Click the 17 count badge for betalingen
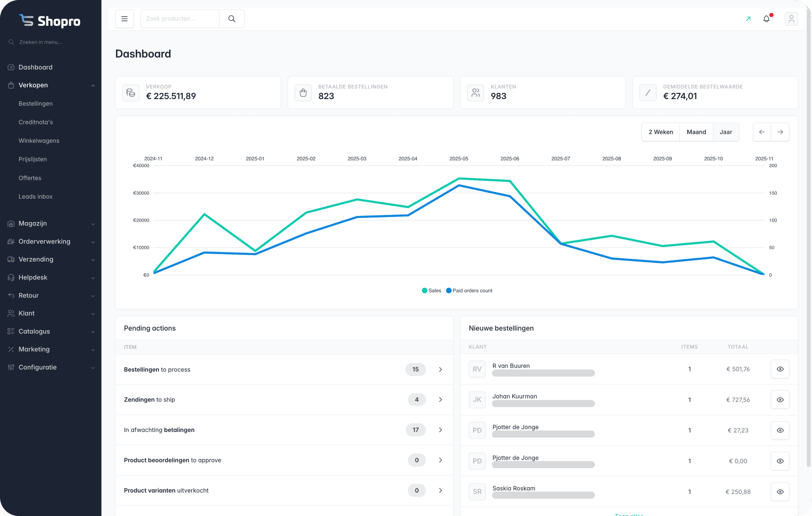 pyautogui.click(x=416, y=430)
